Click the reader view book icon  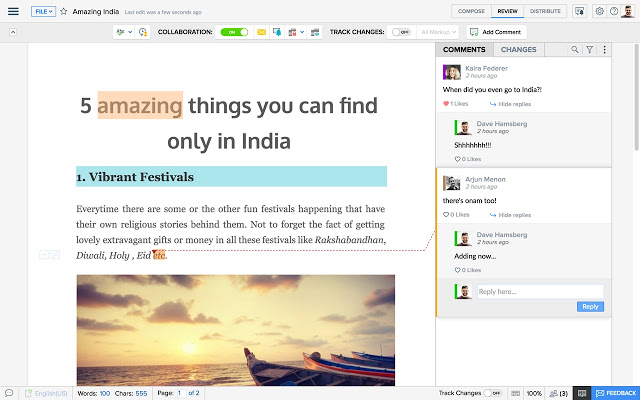coord(582,393)
